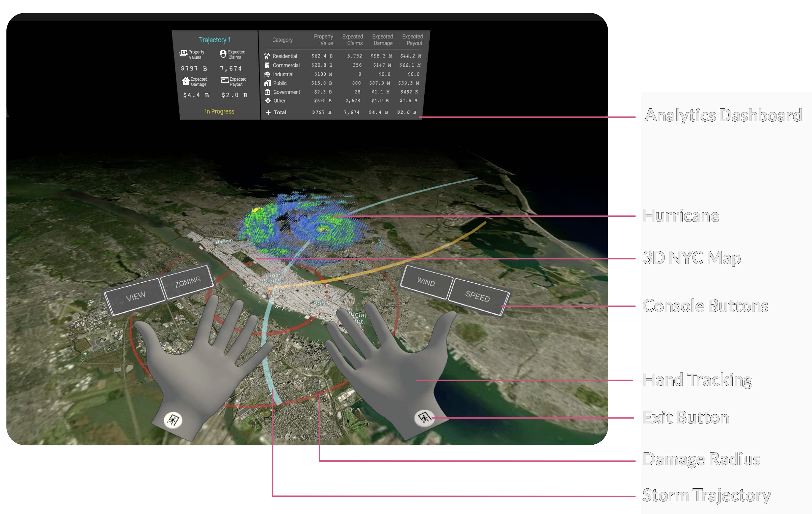The height and width of the screenshot is (514, 812).
Task: Click the Government category icon
Action: pyautogui.click(x=268, y=92)
